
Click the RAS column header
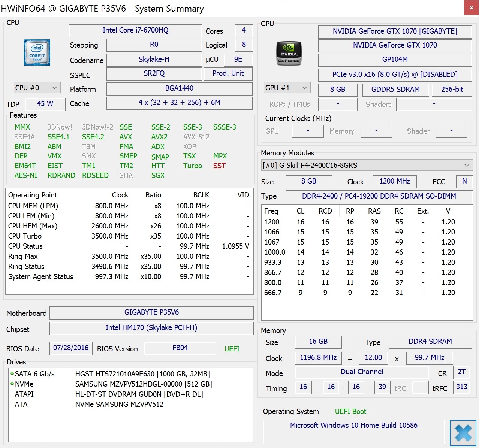374,211
